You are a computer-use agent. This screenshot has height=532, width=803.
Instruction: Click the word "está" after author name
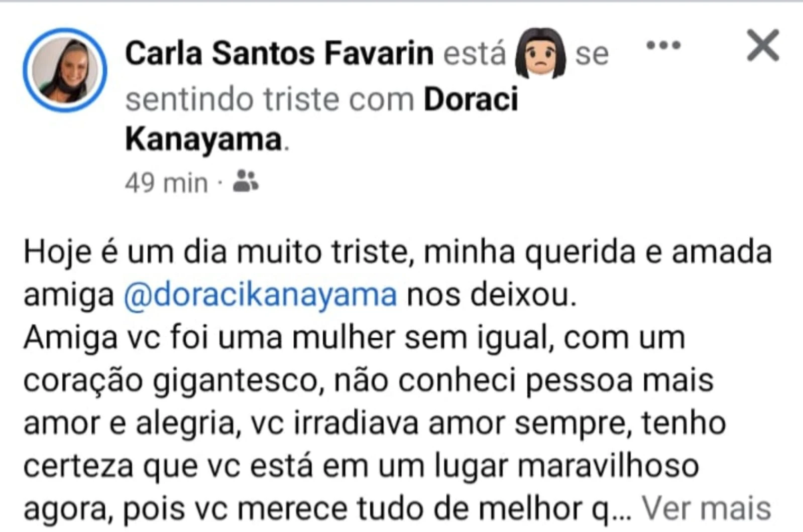(474, 53)
